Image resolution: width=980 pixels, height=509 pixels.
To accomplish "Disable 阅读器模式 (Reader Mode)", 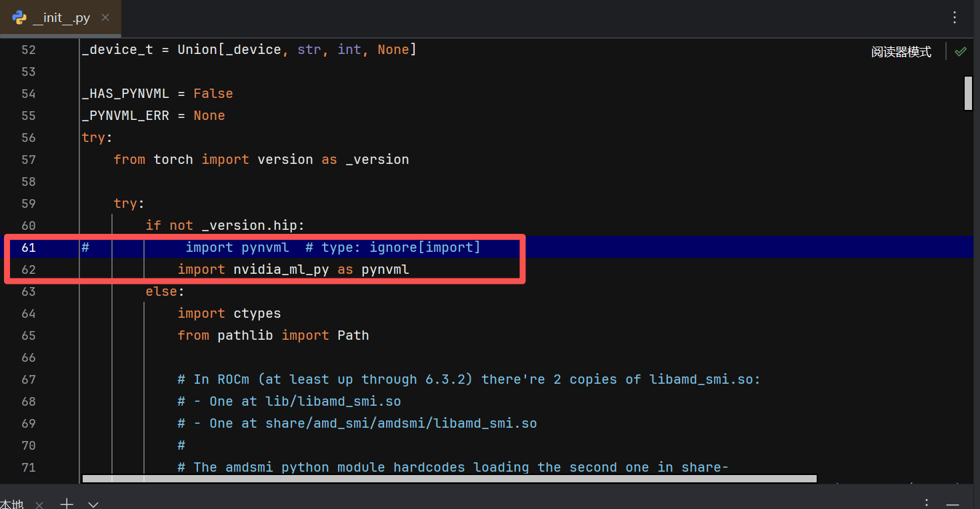I will pyautogui.click(x=901, y=51).
